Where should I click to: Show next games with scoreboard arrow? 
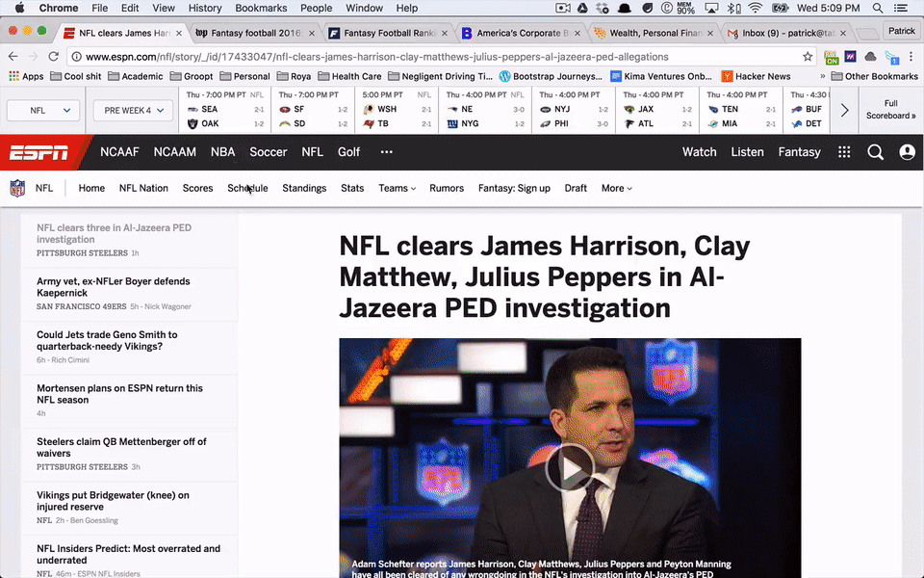(844, 110)
